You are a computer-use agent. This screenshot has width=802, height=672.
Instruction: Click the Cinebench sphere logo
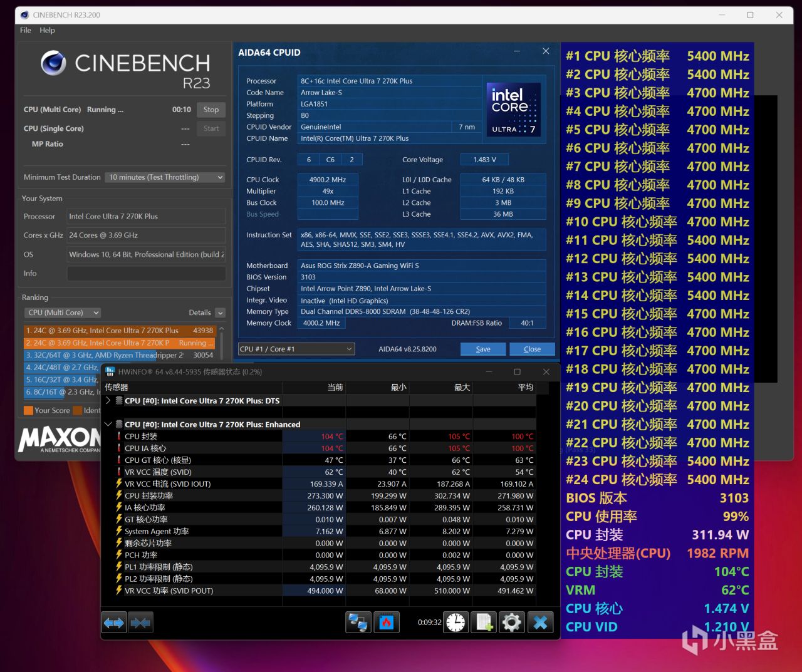click(53, 63)
